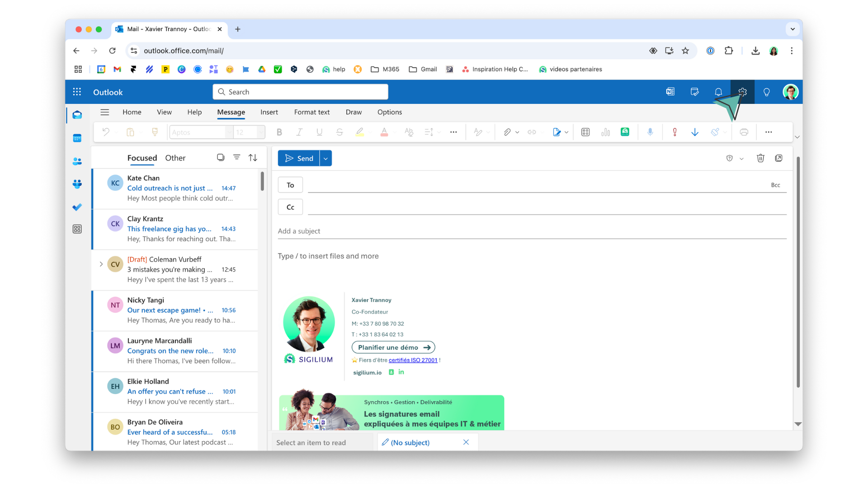Click the Send button
The width and height of the screenshot is (868, 488).
coord(299,159)
